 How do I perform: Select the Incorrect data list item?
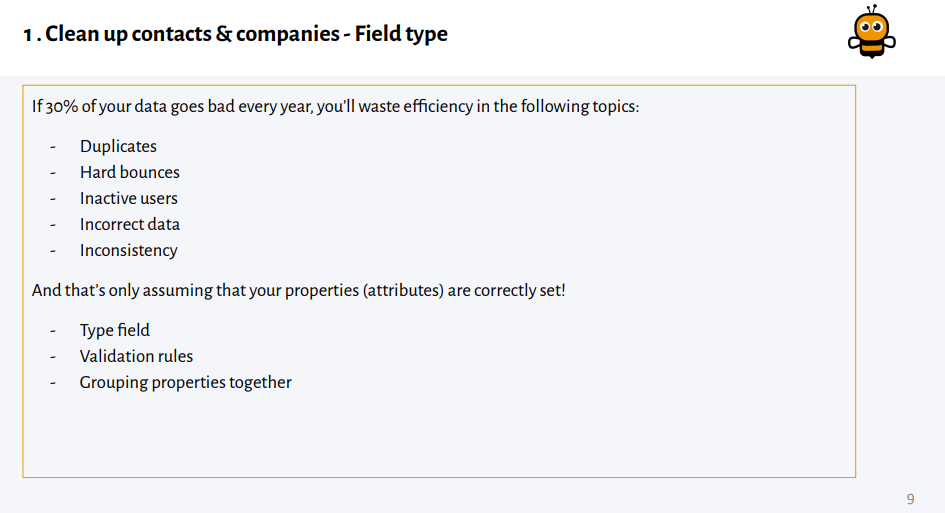click(130, 224)
